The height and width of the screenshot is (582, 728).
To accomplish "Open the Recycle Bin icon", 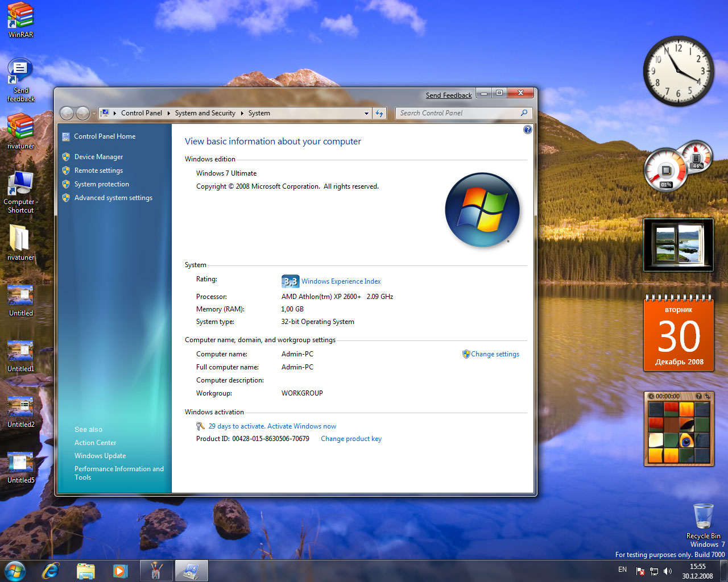I will (x=704, y=521).
